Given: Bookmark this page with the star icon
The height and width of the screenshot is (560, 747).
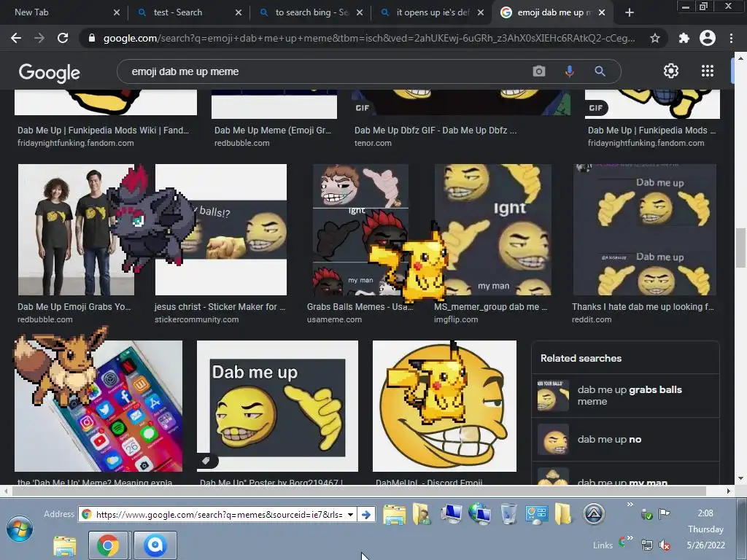Looking at the screenshot, I should tap(655, 38).
